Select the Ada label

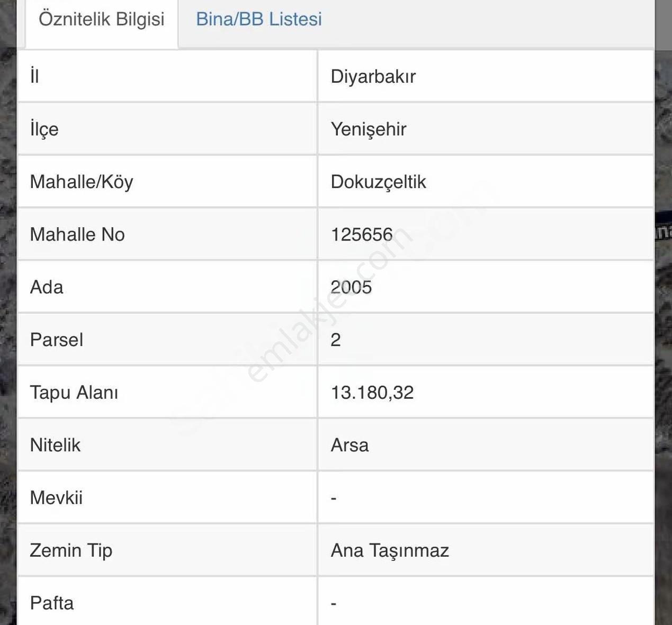pos(47,287)
